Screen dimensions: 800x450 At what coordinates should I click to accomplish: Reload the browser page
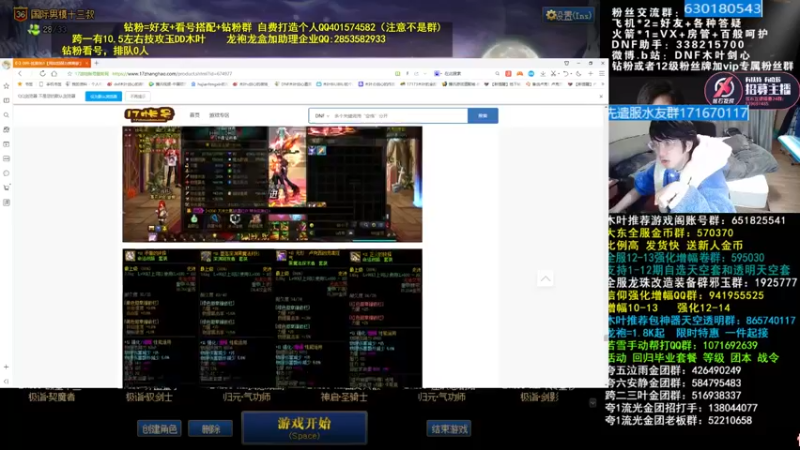42,73
